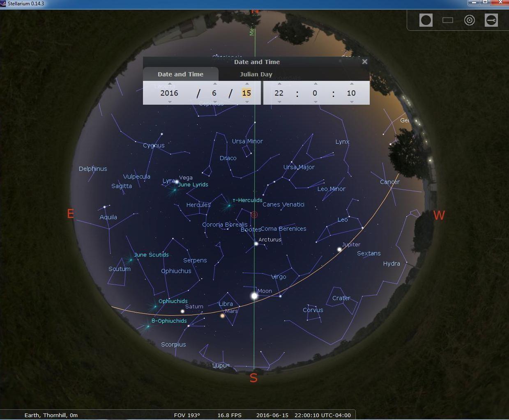The height and width of the screenshot is (420, 509).
Task: Toggle the Telrad sight concentric rings
Action: pyautogui.click(x=469, y=20)
